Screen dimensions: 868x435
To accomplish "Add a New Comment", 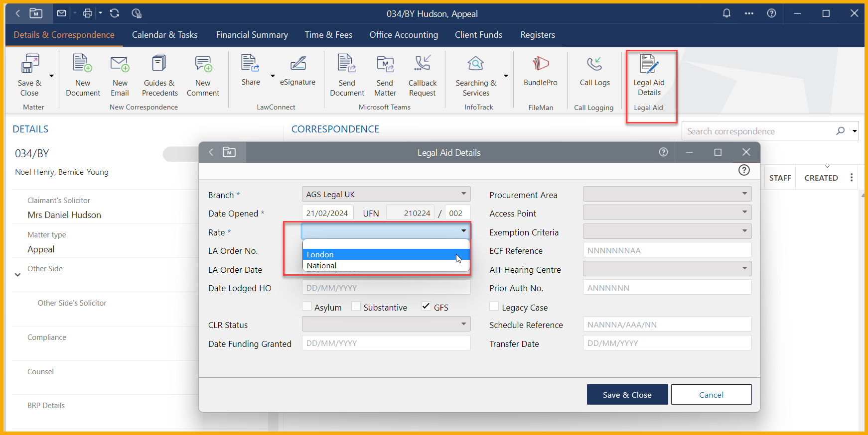I will [203, 76].
